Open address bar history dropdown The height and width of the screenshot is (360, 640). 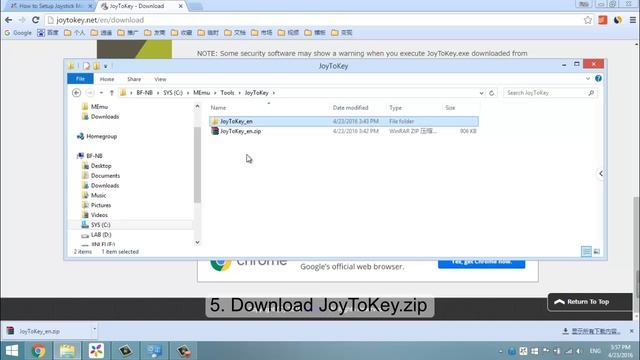click(481, 93)
